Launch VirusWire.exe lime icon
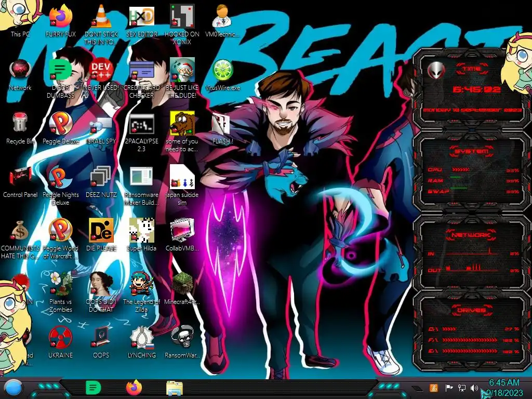The width and height of the screenshot is (532, 399). click(222, 74)
